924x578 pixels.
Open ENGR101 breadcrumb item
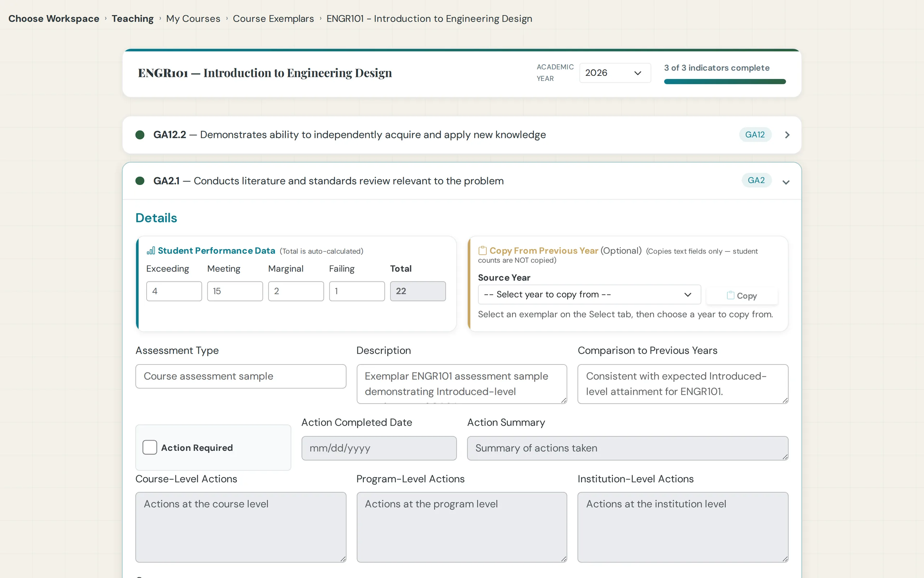pyautogui.click(x=429, y=19)
